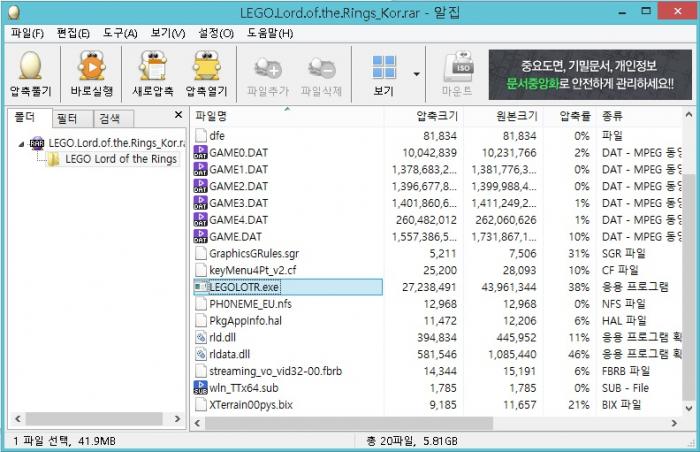Select the XTerrain00pys.bix file icon
This screenshot has width=700, height=452.
tap(201, 405)
